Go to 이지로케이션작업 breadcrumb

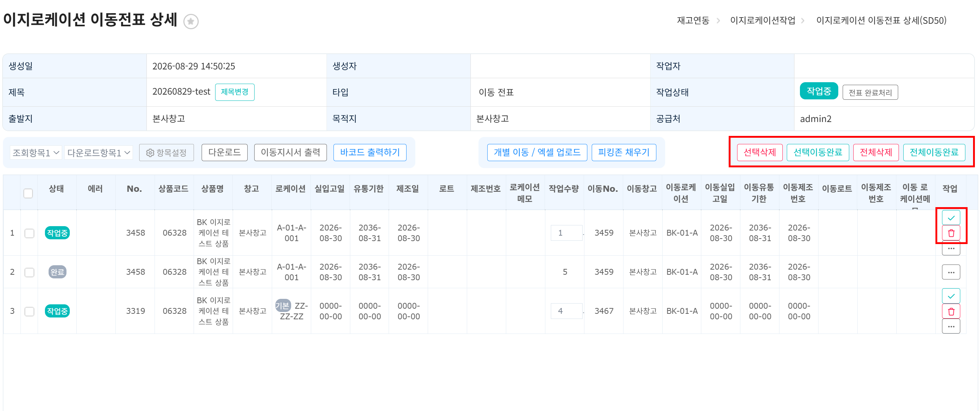tap(762, 20)
